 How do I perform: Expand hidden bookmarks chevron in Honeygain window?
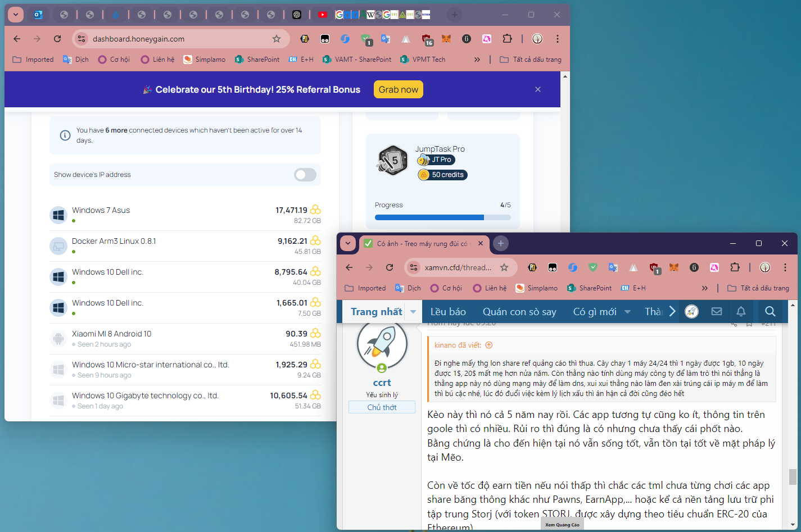[477, 60]
